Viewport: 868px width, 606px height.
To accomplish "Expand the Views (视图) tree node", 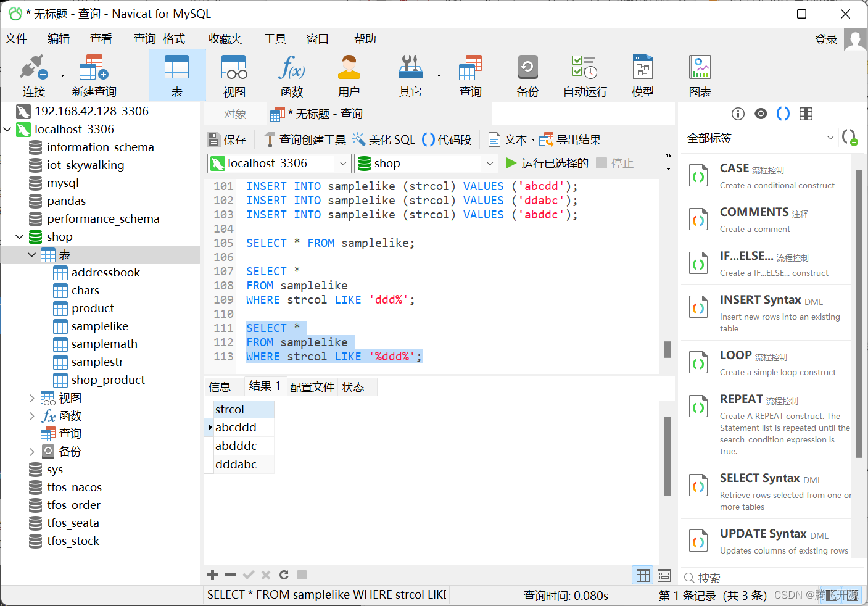I will (32, 398).
